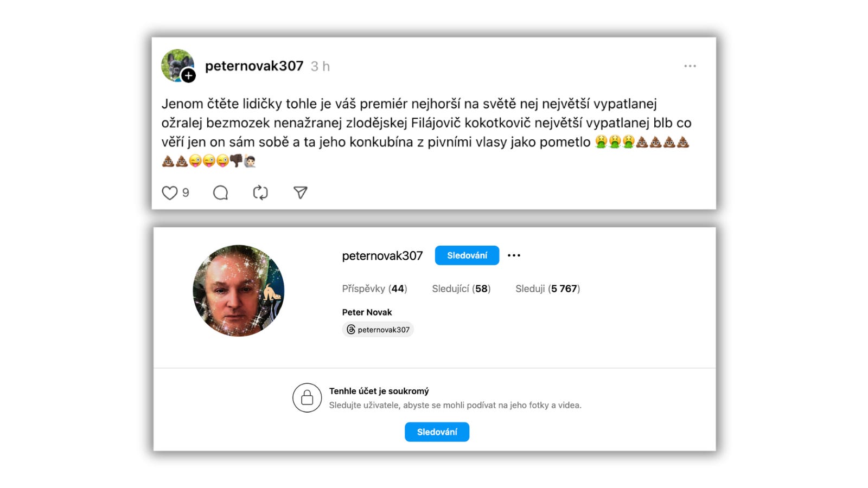
Task: Repost using the circular arrows icon
Action: point(260,192)
